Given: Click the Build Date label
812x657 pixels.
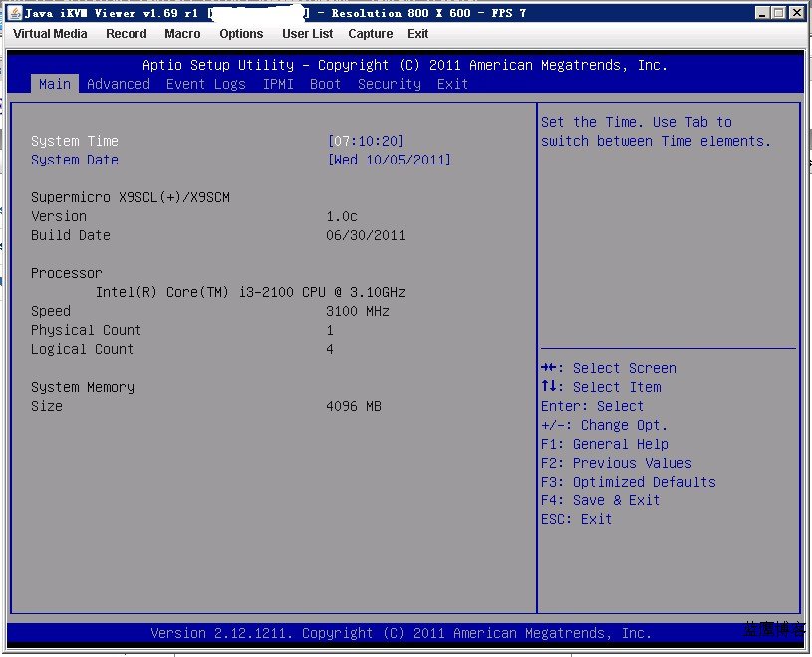Looking at the screenshot, I should click(71, 235).
